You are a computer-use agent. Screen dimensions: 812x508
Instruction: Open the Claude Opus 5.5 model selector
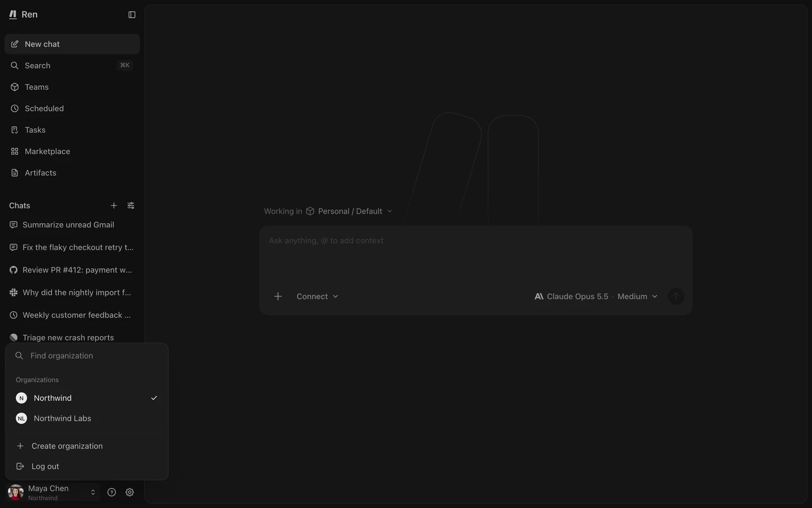pyautogui.click(x=596, y=296)
